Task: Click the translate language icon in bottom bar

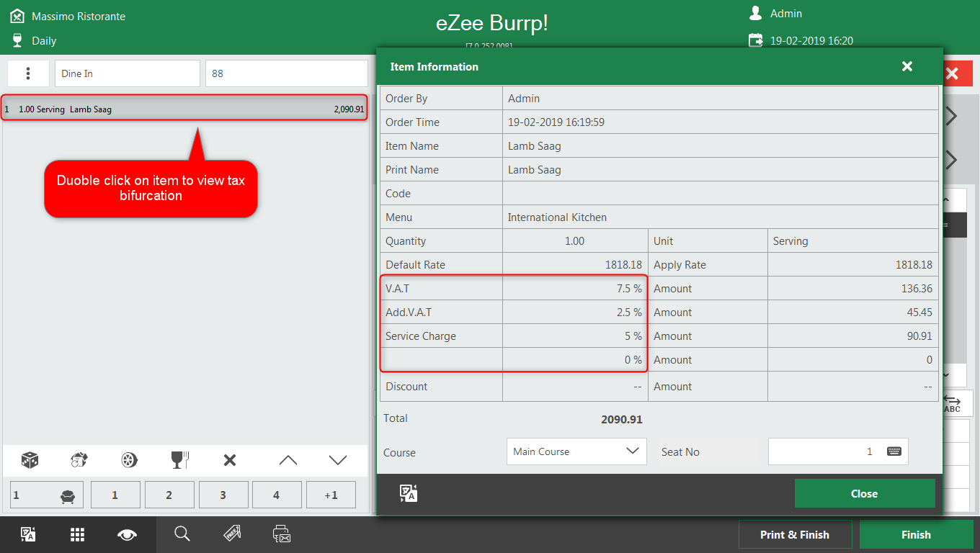Action: tap(28, 534)
